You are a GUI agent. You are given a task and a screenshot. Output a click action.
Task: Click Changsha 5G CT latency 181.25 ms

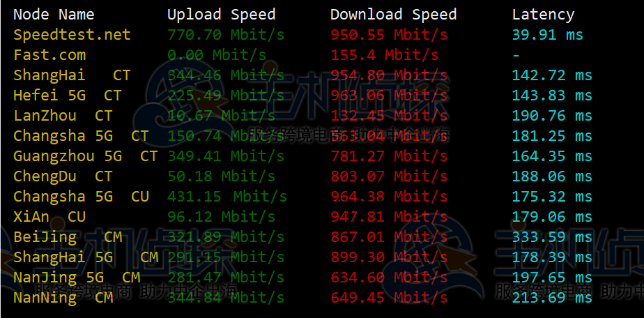pyautogui.click(x=552, y=136)
